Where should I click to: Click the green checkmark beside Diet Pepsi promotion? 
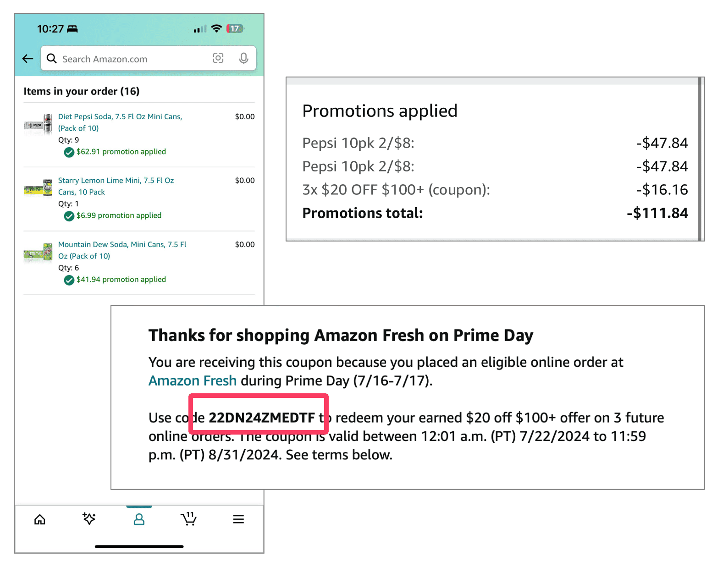pyautogui.click(x=69, y=152)
